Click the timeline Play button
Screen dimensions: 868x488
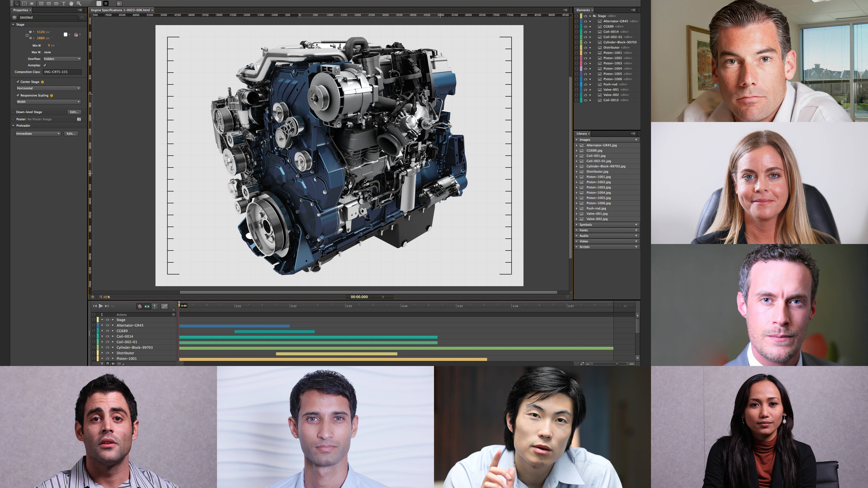101,306
